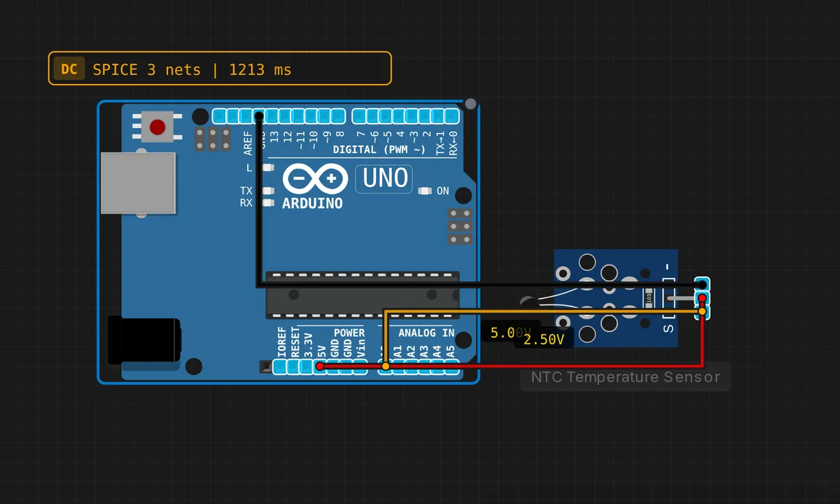Click the ICSP header near the reset button
Screen dimensions: 840x504
click(x=213, y=139)
